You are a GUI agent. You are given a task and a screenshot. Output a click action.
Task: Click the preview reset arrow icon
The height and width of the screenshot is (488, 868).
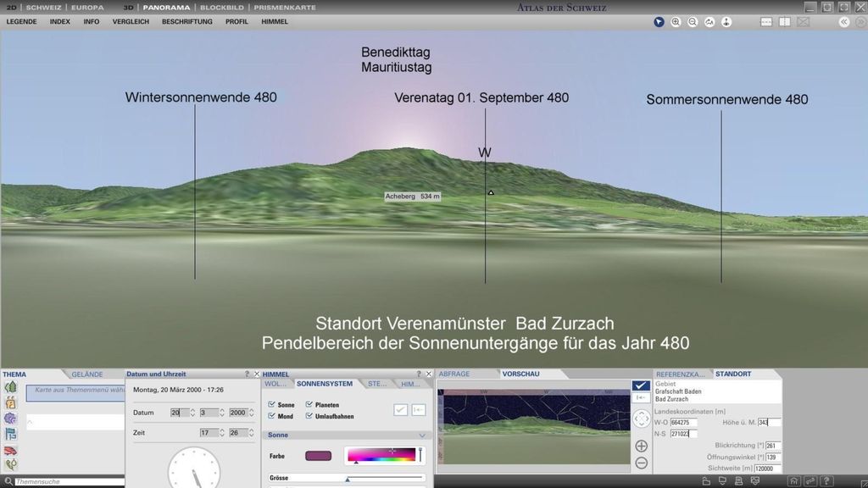(641, 397)
